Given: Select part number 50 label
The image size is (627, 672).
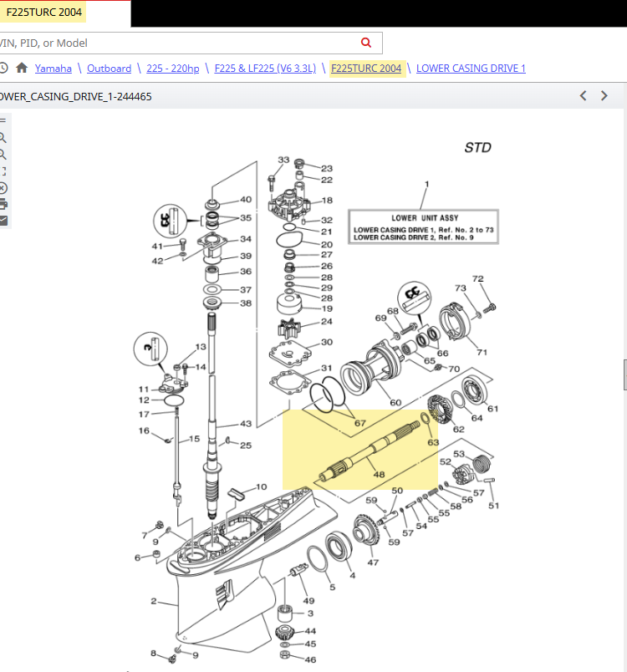Looking at the screenshot, I should pyautogui.click(x=397, y=491).
